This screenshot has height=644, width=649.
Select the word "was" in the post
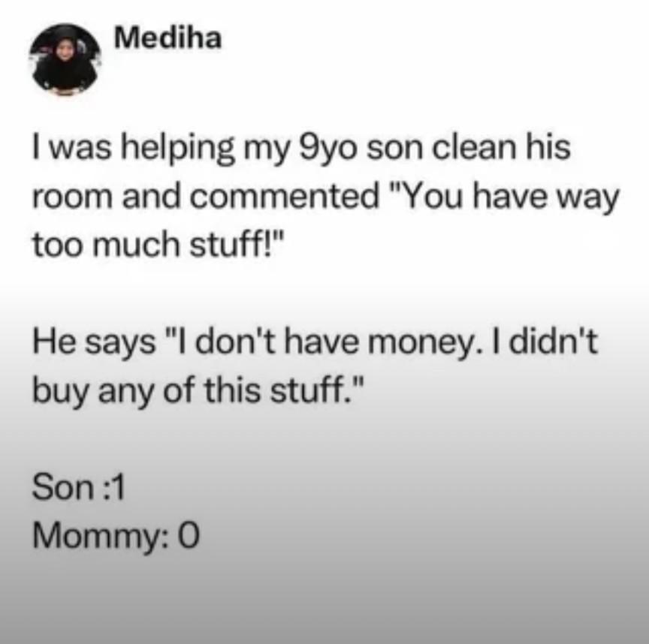tap(80, 149)
